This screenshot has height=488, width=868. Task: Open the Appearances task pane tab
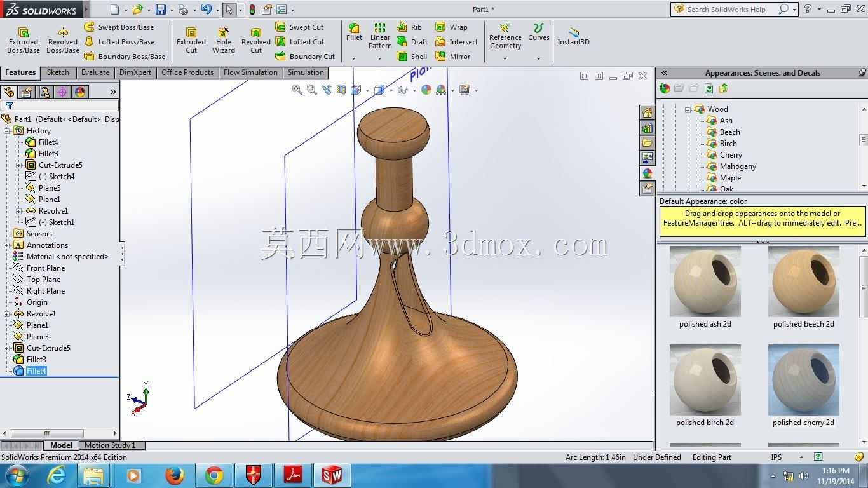coord(647,173)
